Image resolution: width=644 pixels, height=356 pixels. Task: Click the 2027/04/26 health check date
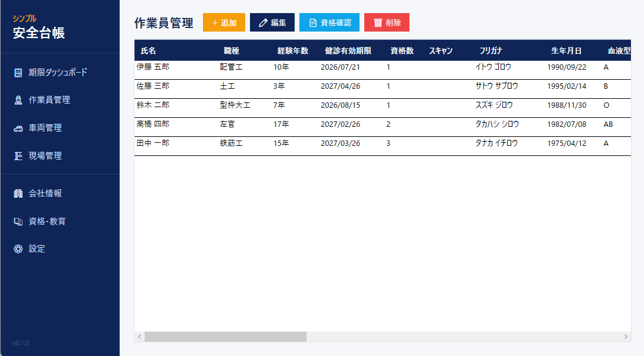tap(340, 86)
